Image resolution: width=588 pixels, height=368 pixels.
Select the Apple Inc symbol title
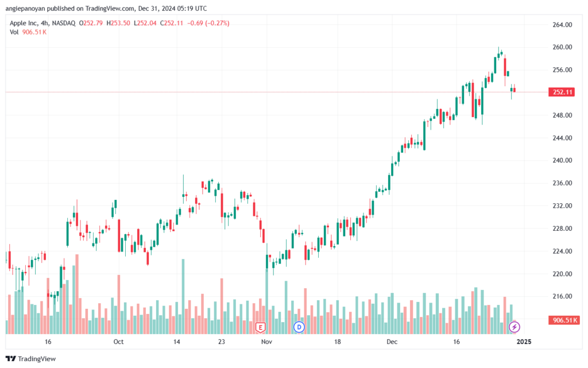tap(23, 23)
